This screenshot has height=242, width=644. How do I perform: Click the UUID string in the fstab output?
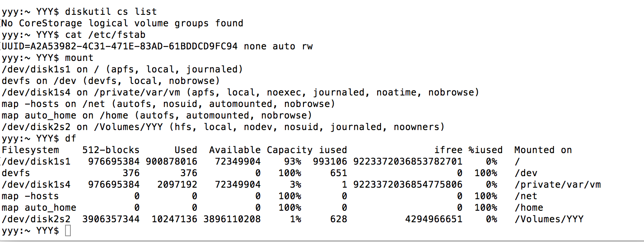point(120,46)
